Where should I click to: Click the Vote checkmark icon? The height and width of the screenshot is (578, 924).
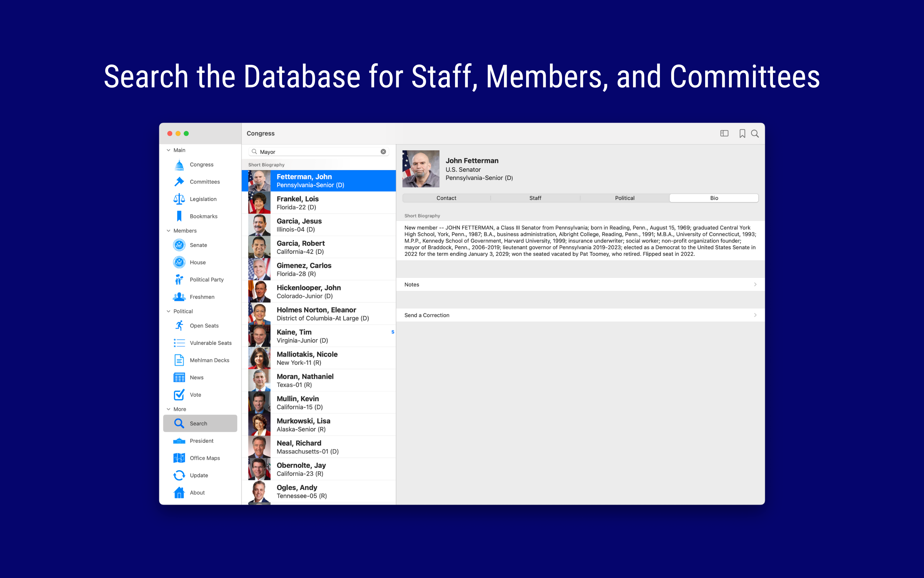179,395
